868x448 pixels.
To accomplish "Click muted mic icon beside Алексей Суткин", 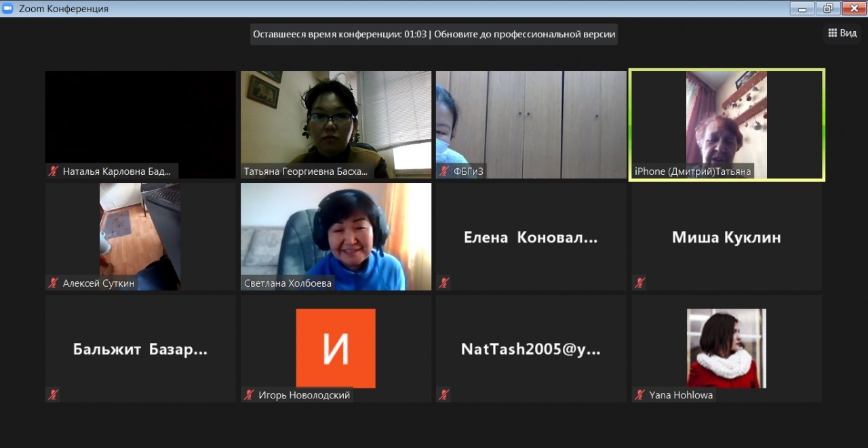I will [x=53, y=283].
